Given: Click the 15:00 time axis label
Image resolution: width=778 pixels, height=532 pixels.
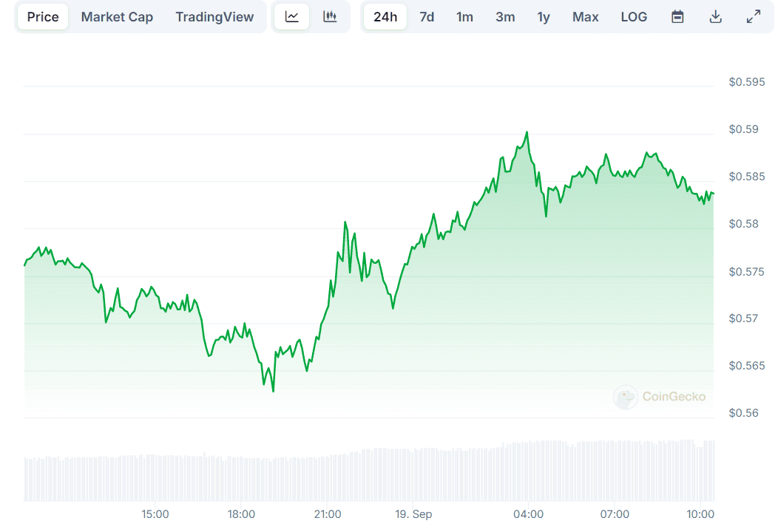Looking at the screenshot, I should (x=155, y=514).
